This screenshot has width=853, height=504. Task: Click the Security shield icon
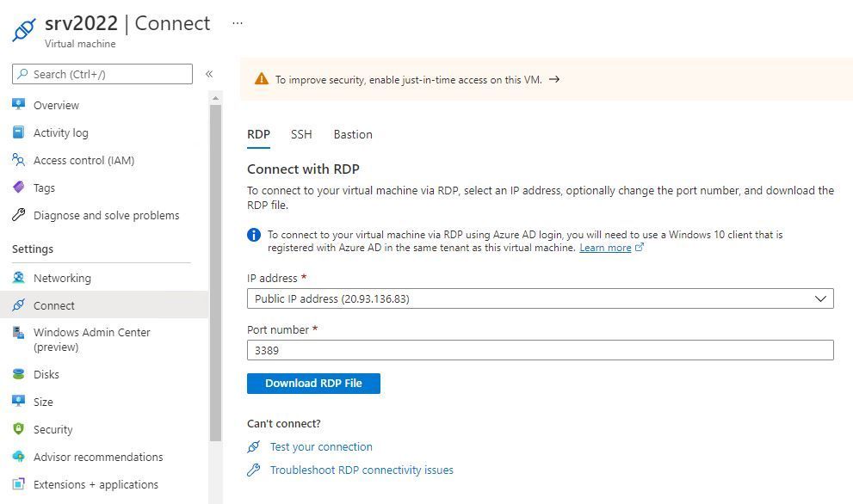18,429
